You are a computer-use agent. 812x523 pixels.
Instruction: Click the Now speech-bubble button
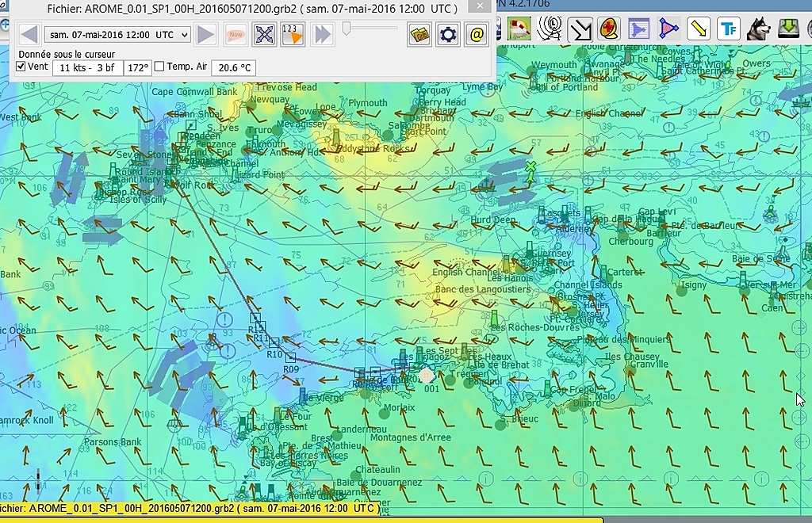236,35
